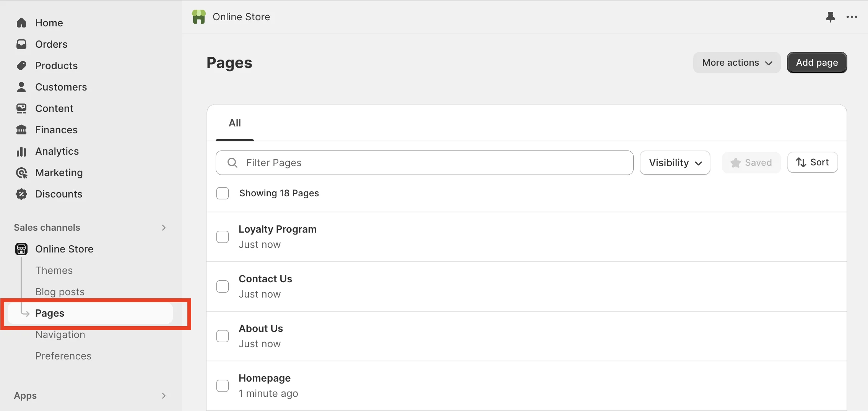The image size is (868, 411).
Task: Open the three-dot more options menu
Action: 852,17
